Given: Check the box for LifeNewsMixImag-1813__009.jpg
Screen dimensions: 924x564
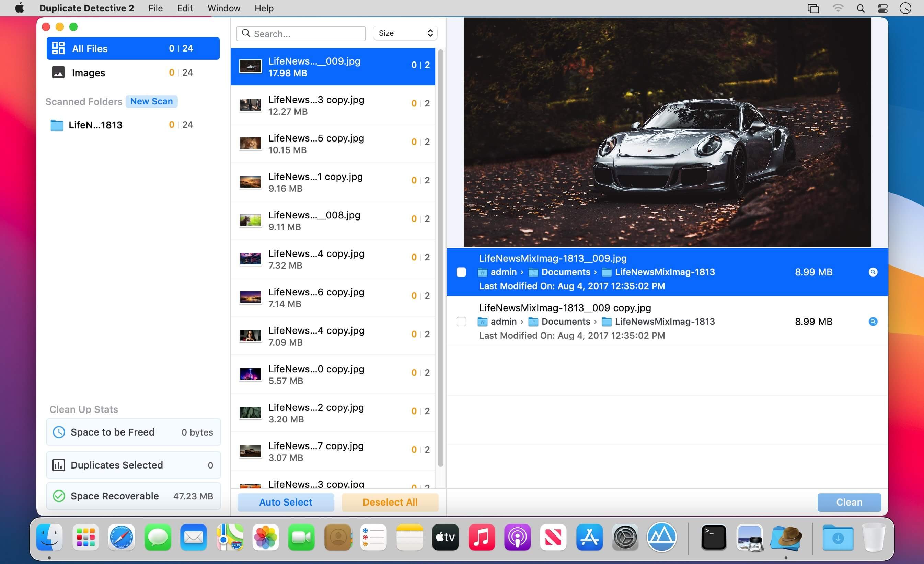Looking at the screenshot, I should click(461, 272).
